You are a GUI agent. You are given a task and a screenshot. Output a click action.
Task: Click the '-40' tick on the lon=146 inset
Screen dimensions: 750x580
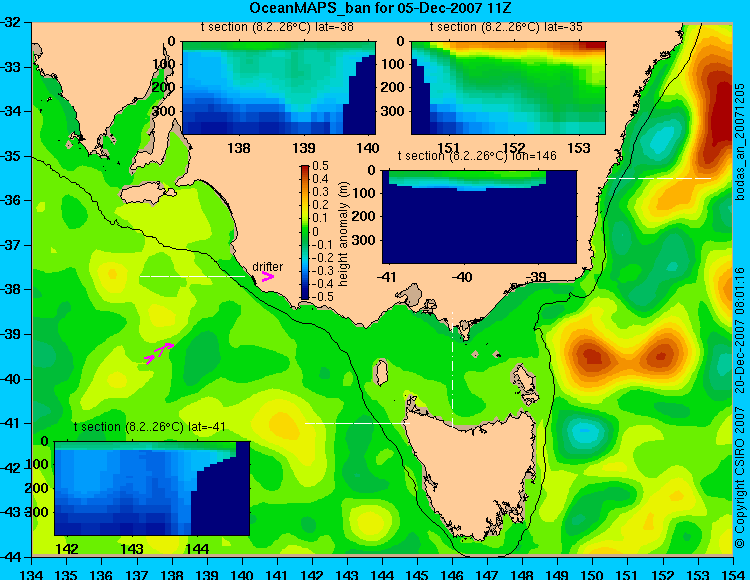click(x=463, y=277)
